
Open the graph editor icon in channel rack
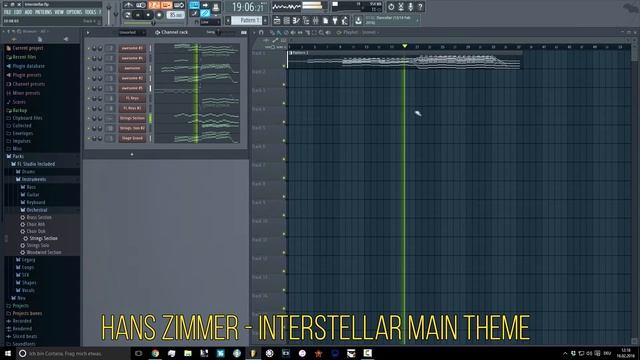pos(244,32)
